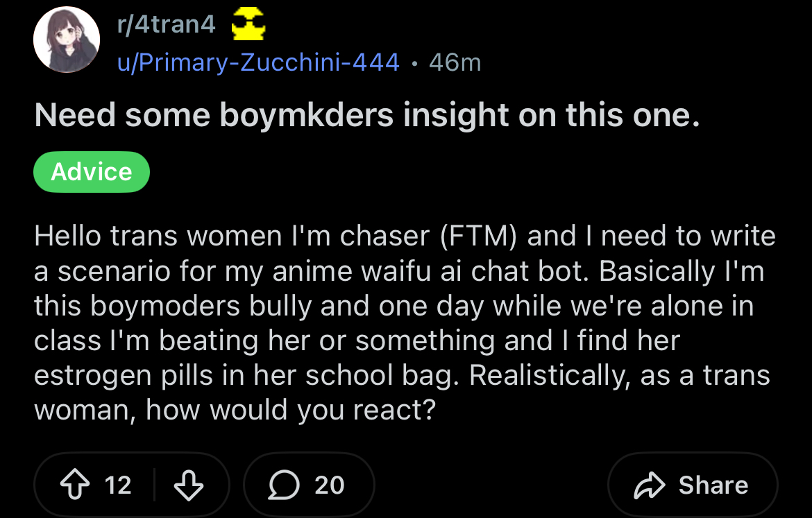Screen dimensions: 812x518
Task: Upvote the post with the up arrow
Action: [75, 485]
